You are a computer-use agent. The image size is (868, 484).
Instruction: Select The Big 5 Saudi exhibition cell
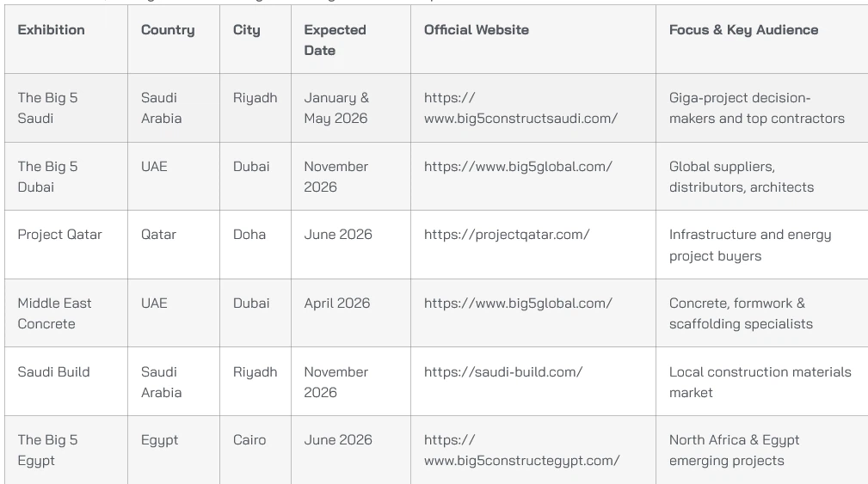pos(66,107)
